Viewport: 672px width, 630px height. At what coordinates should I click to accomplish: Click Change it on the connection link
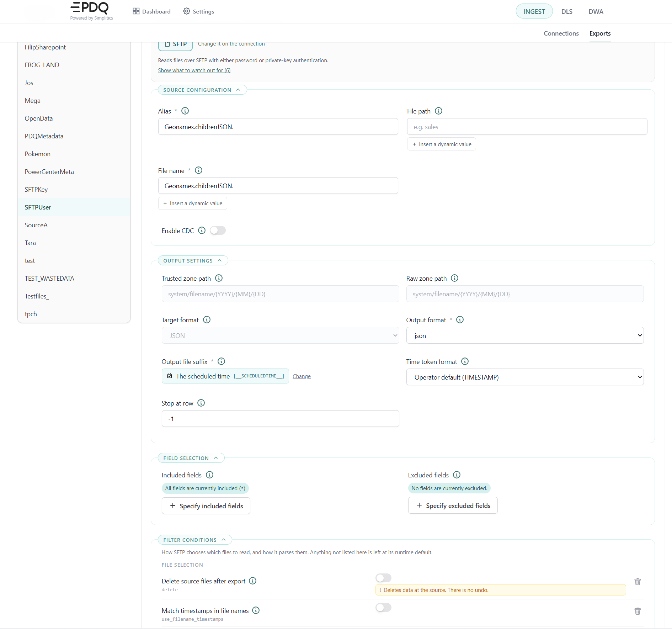point(231,44)
